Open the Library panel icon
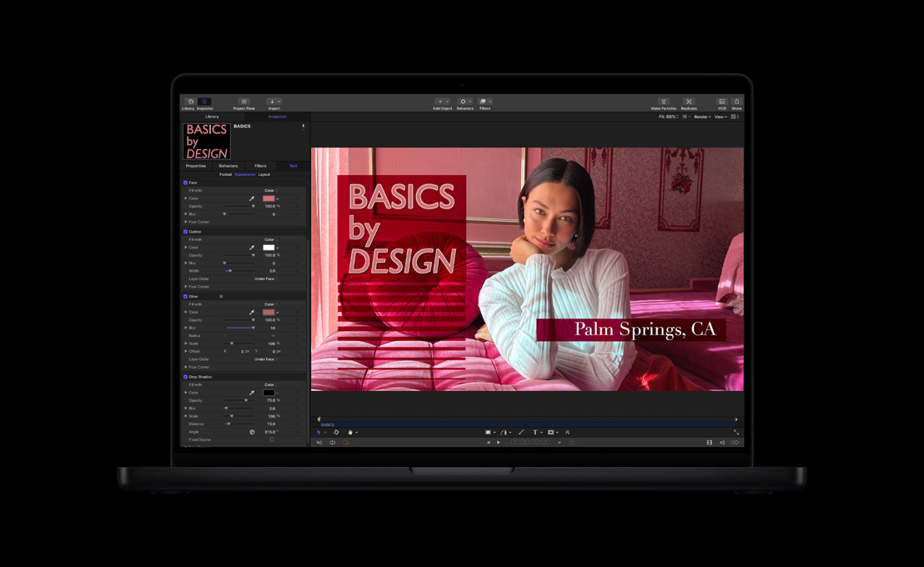The width and height of the screenshot is (924, 567). [x=190, y=102]
